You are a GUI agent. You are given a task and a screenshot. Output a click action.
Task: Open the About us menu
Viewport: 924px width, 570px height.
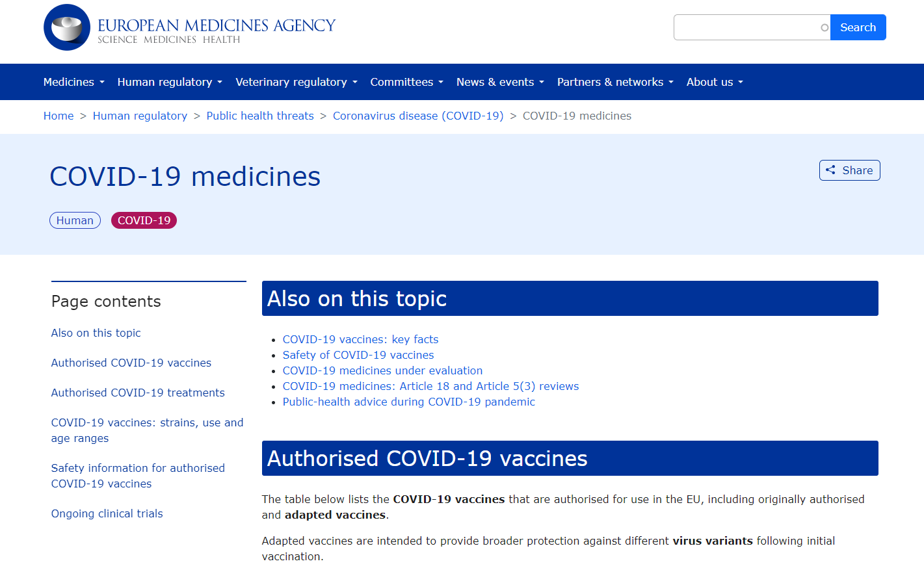(715, 82)
